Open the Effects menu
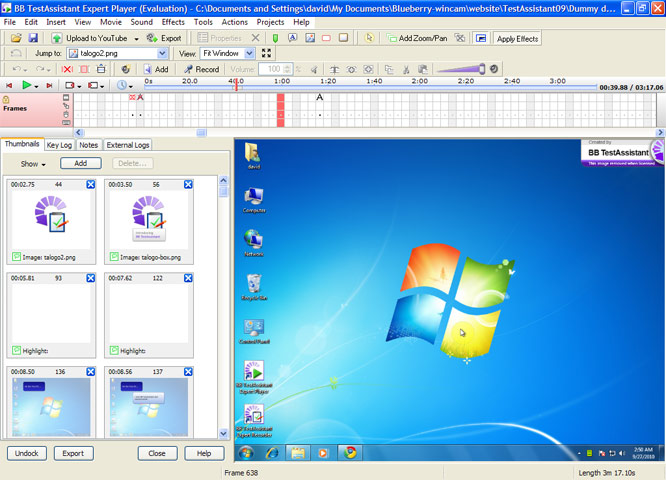 tap(173, 21)
